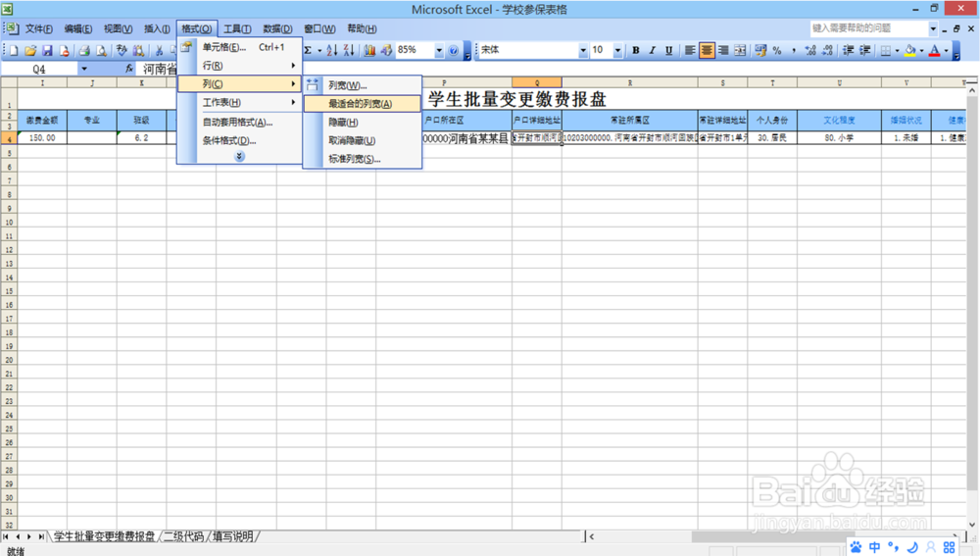Click the Q column header

[537, 82]
